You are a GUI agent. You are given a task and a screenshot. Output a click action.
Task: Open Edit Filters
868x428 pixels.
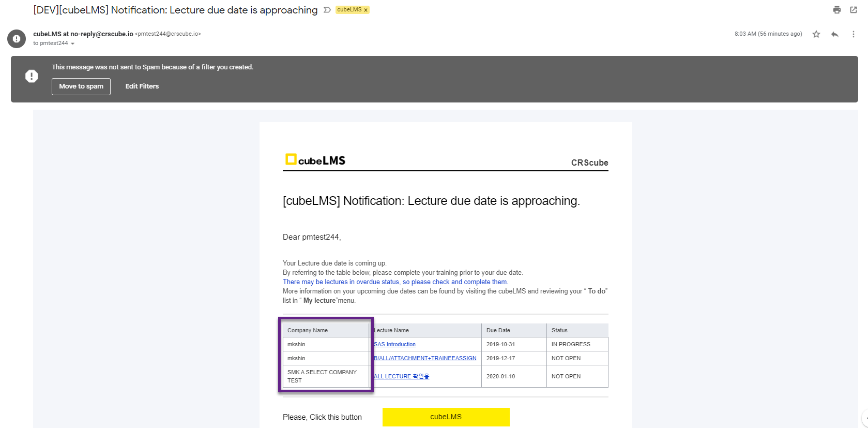(x=142, y=86)
